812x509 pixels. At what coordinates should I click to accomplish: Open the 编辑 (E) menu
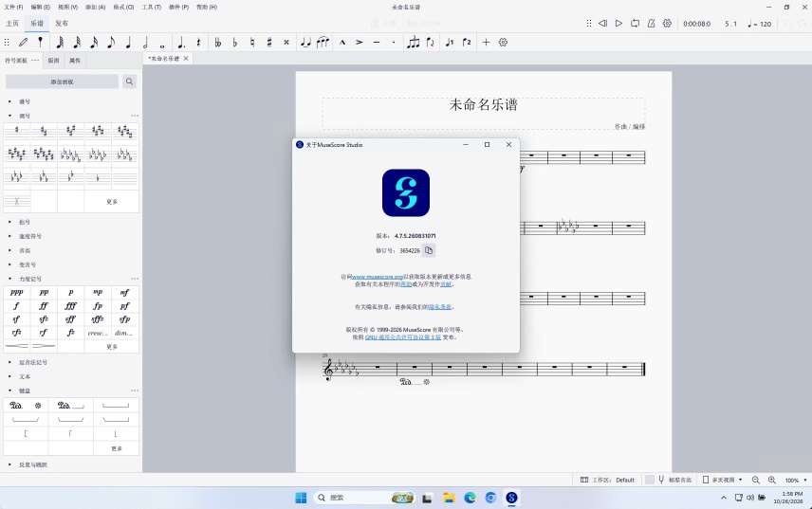[x=41, y=8]
